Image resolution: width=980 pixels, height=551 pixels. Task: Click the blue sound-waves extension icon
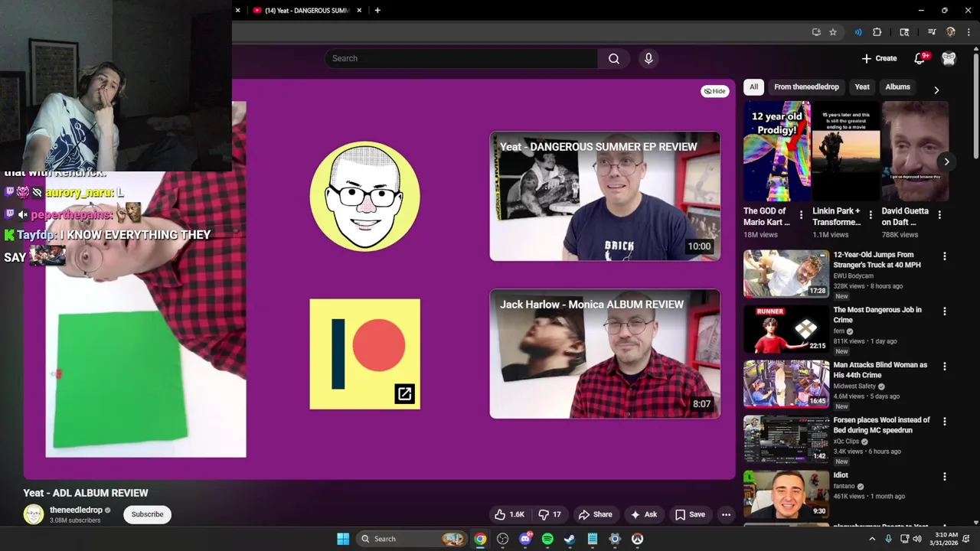[x=858, y=32]
